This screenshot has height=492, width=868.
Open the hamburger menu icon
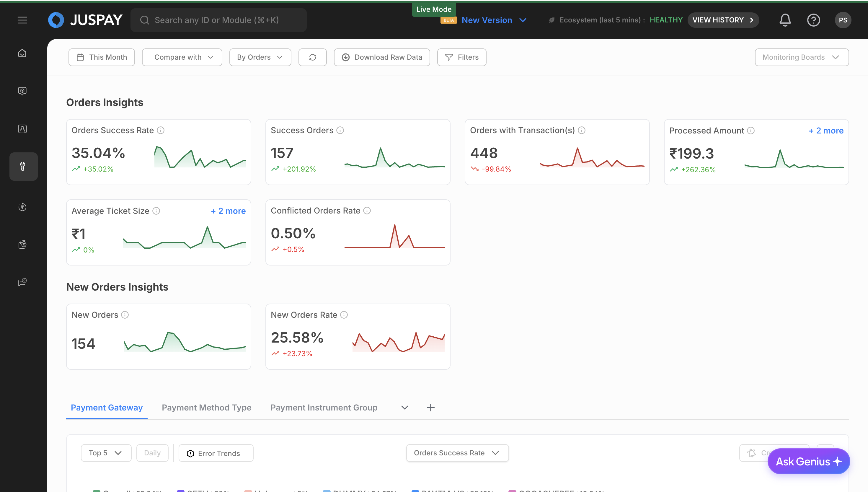[x=22, y=20]
